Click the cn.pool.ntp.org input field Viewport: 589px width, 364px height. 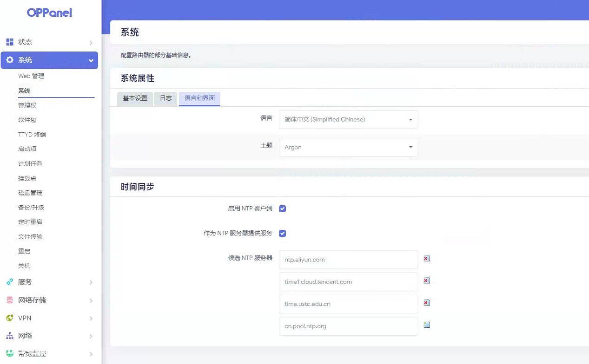click(348, 326)
